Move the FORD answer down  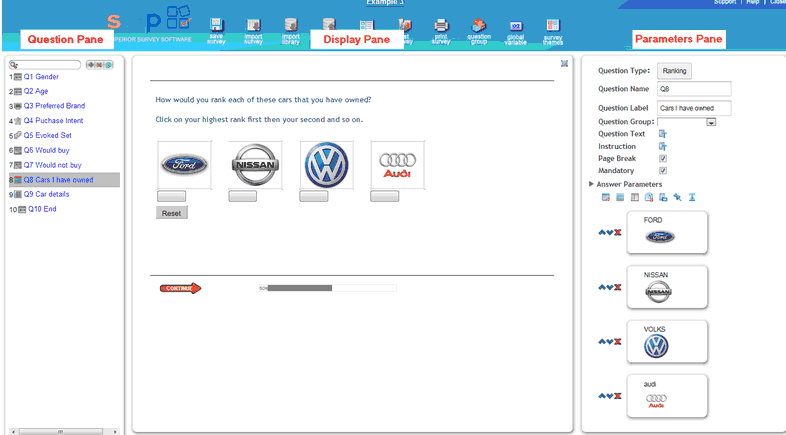(x=610, y=233)
